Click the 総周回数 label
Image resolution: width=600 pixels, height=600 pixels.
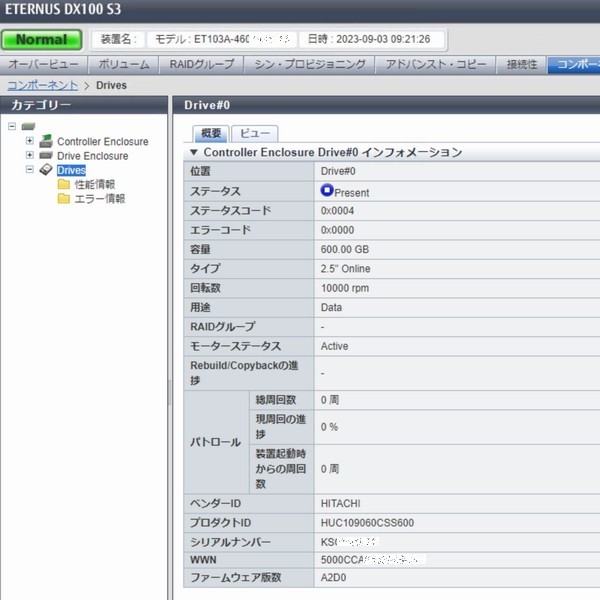[276, 400]
